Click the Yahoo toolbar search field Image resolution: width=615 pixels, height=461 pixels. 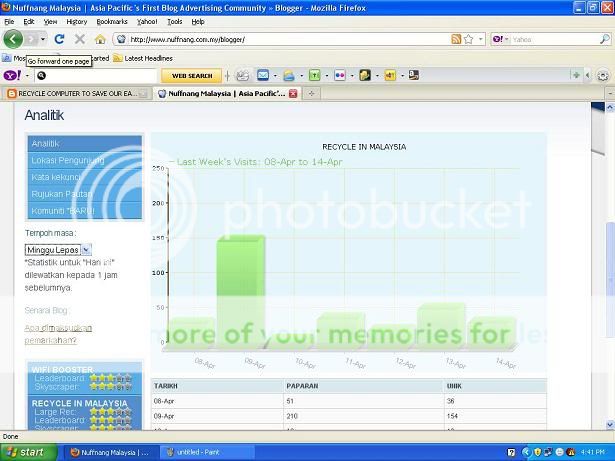click(x=96, y=75)
